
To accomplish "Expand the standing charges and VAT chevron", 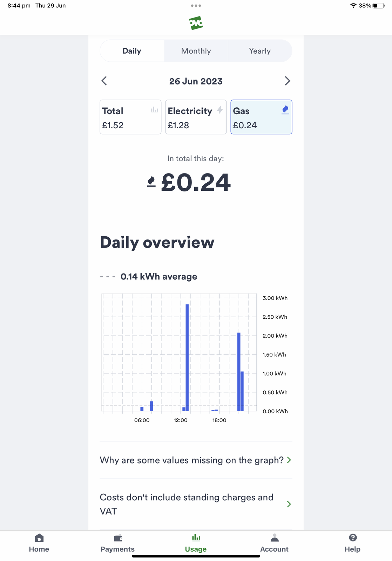I will 289,504.
